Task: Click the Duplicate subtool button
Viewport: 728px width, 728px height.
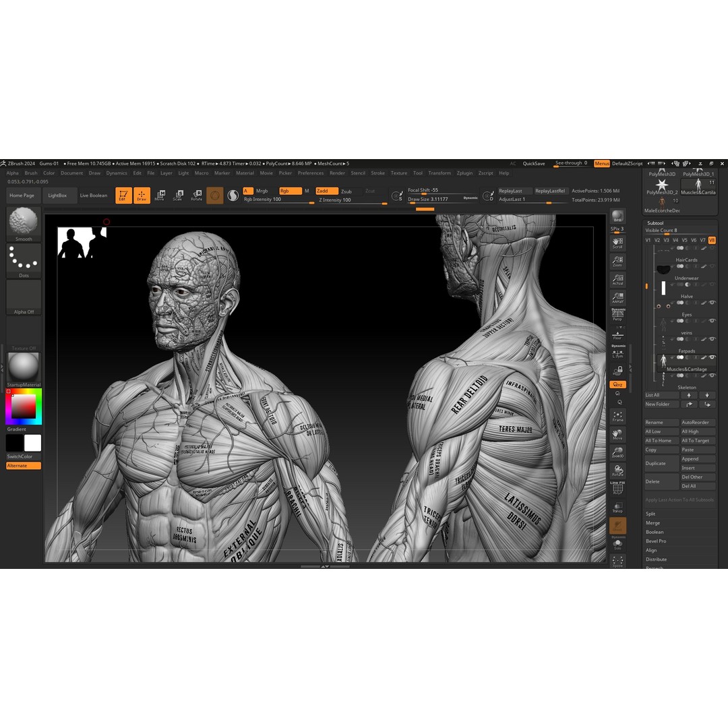Action: click(661, 463)
